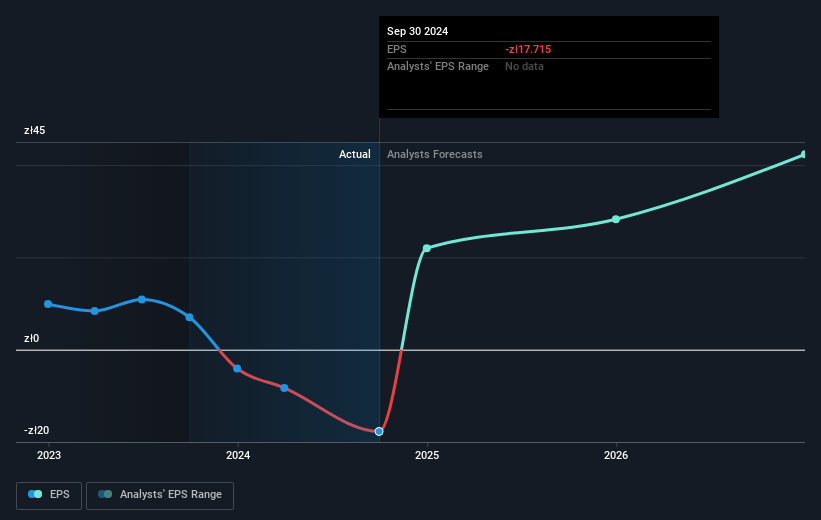Select the first 2023 EPS data point
Viewport: 821px width, 520px height.
point(48,304)
